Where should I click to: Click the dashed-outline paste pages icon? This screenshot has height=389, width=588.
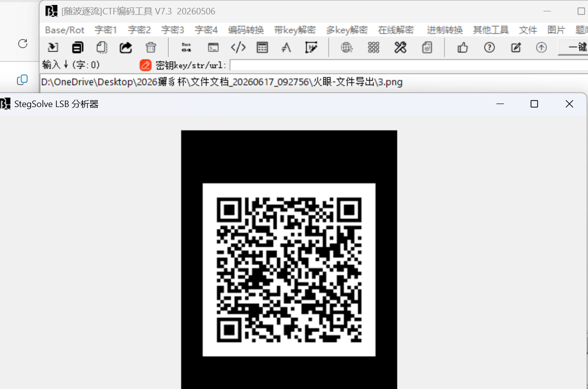[101, 47]
